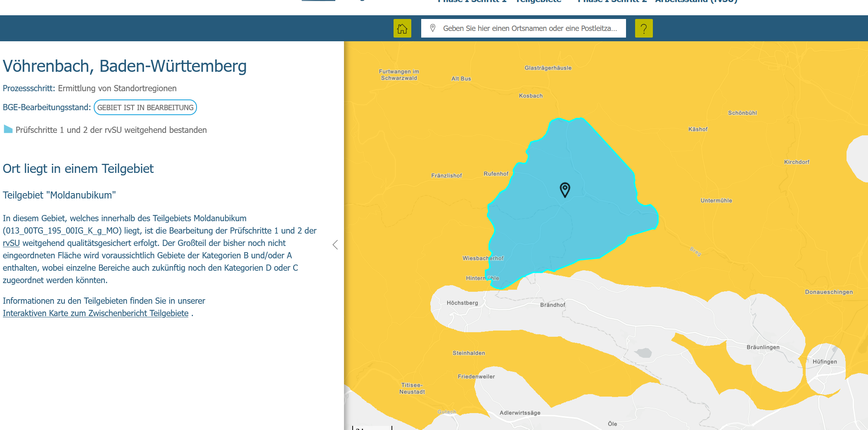Click the Titisee-Neustadt map label

(412, 388)
